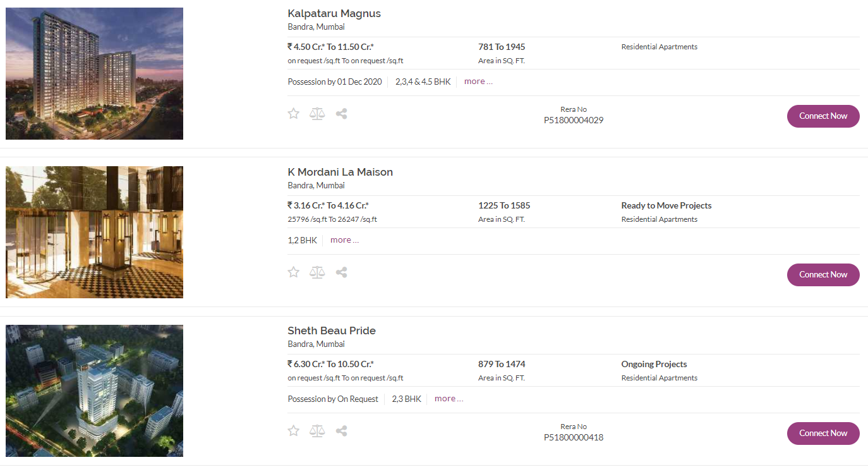Viewport: 868px width, 467px height.
Task: Compare Kalpataru Magnus using scales icon
Action: (x=317, y=114)
